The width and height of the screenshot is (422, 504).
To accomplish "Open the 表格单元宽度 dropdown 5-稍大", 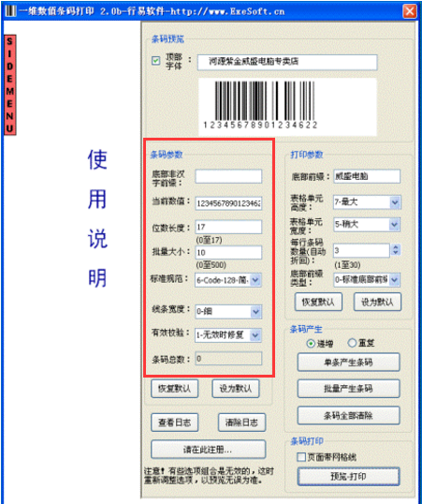I will click(x=367, y=224).
